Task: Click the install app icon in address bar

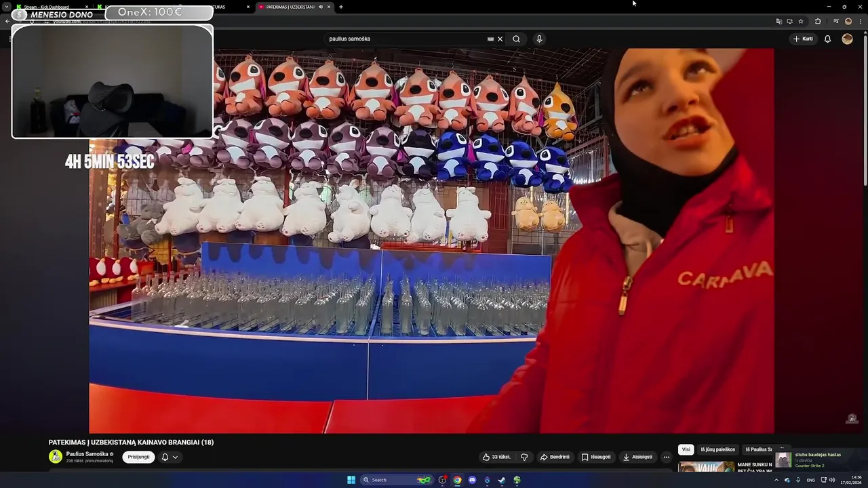Action: (x=789, y=21)
